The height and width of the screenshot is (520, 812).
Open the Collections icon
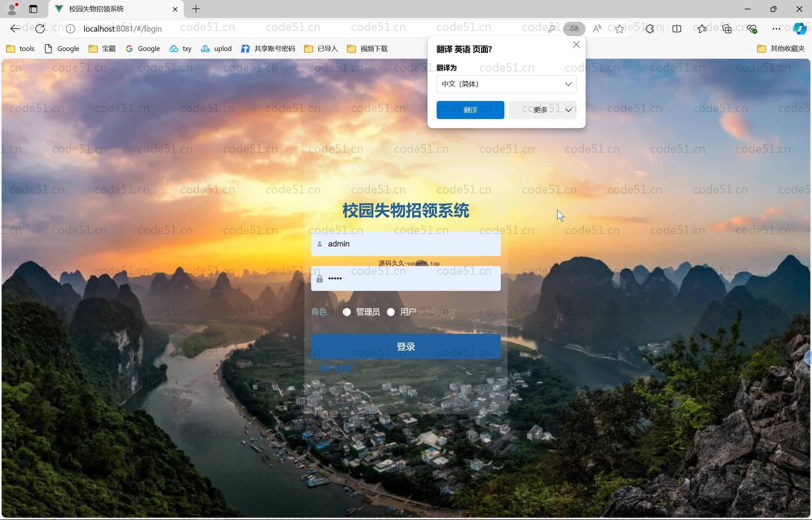pyautogui.click(x=727, y=29)
